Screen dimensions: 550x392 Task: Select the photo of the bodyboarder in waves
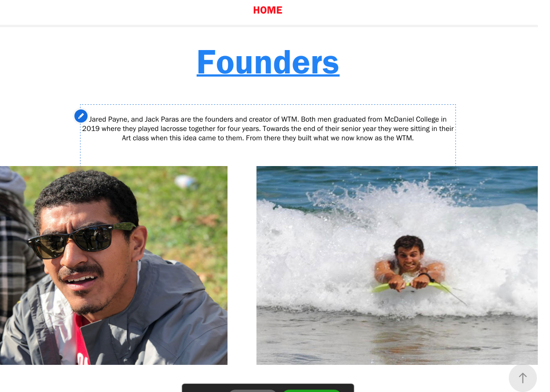[397, 265]
